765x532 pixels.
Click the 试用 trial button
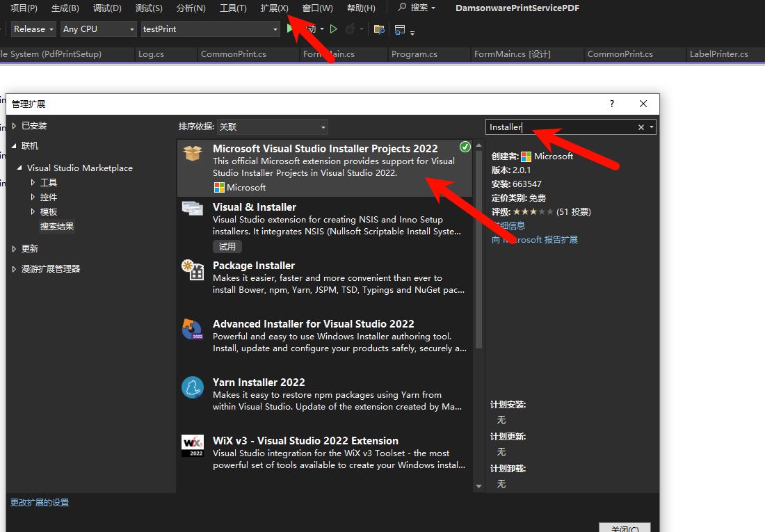click(227, 246)
